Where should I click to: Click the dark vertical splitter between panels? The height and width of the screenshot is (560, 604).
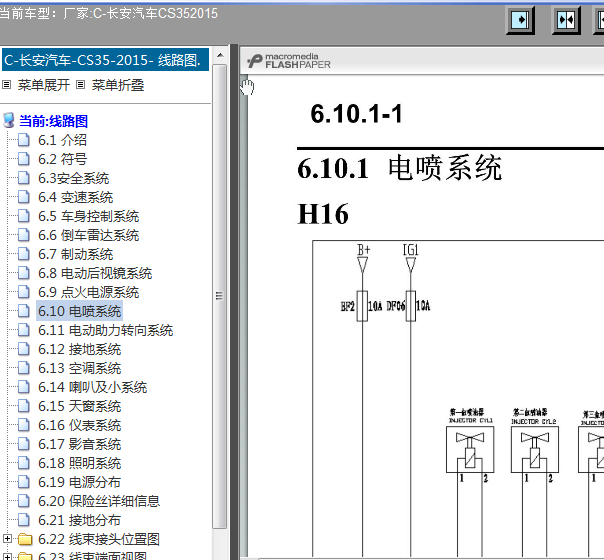click(234, 302)
